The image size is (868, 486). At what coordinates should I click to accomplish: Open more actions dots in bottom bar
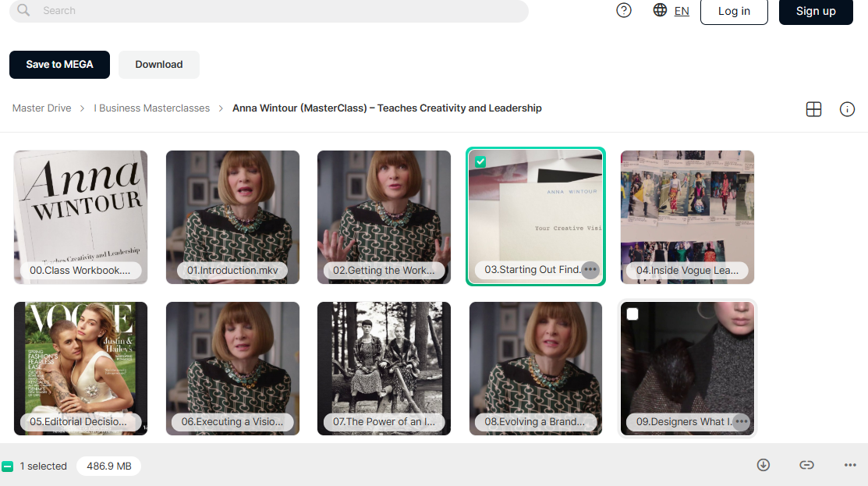click(x=850, y=465)
